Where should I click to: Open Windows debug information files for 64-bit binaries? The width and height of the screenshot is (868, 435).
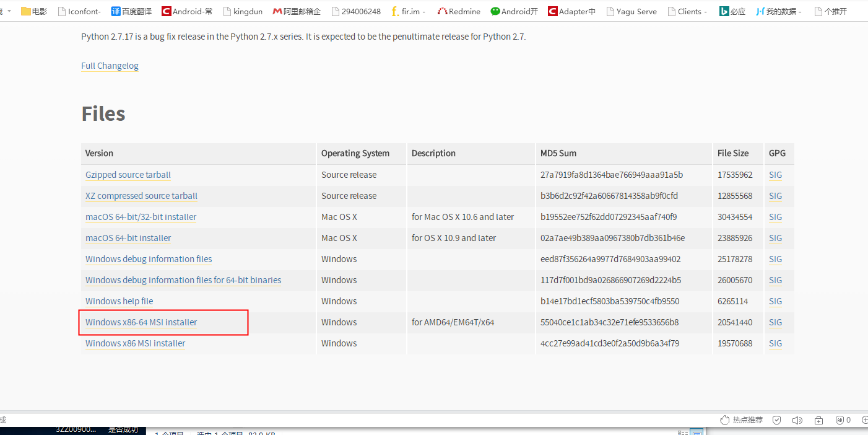[183, 280]
